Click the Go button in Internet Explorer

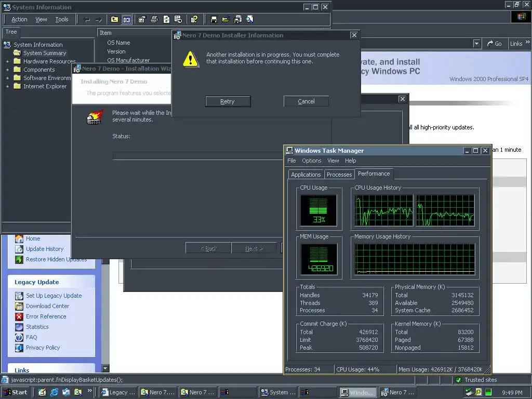coord(495,44)
